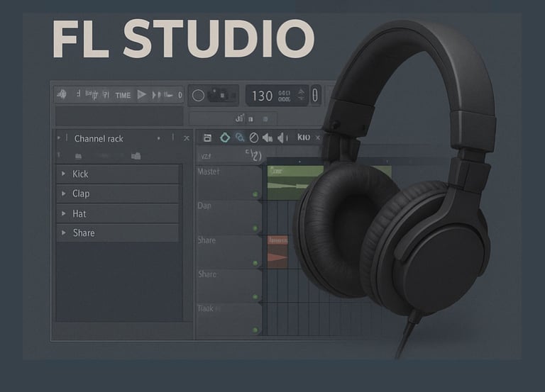Adjust tempo with the up-down arrows
The image size is (545, 392).
pyautogui.click(x=301, y=95)
